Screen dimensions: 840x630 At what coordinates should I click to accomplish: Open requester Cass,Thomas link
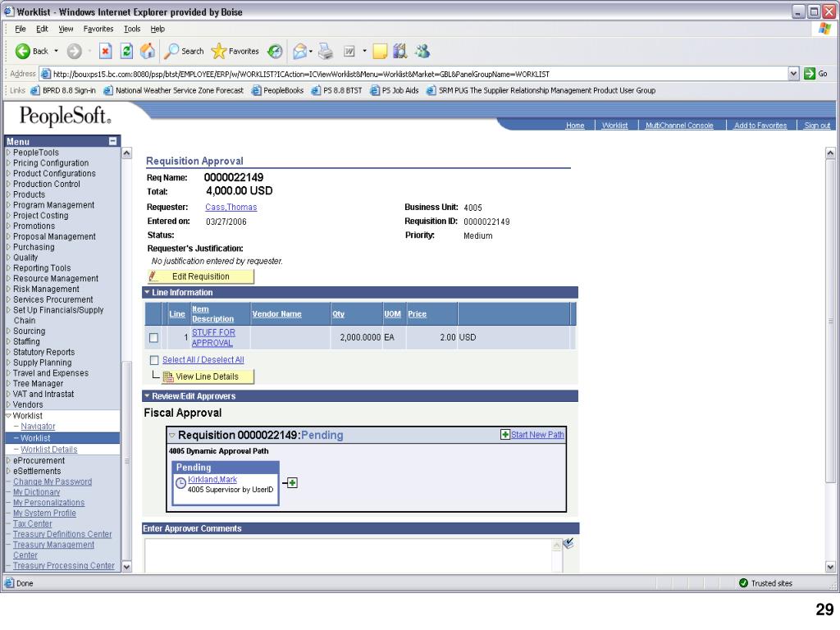(231, 208)
